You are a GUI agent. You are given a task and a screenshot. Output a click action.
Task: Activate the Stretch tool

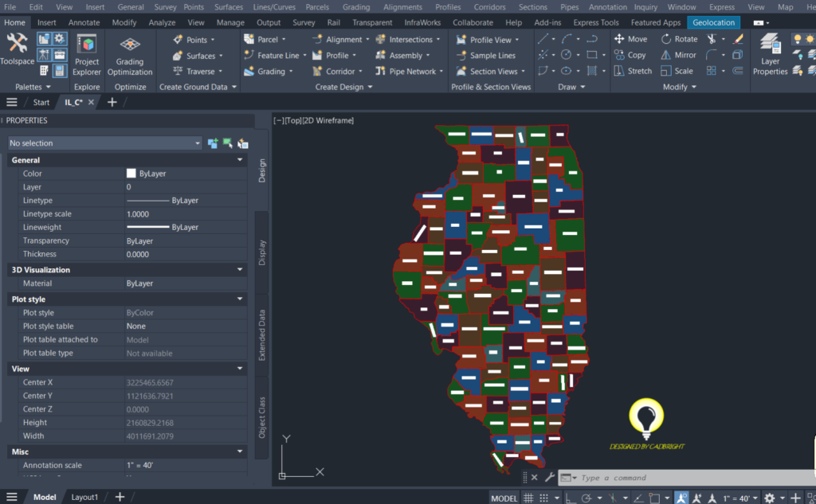pyautogui.click(x=634, y=70)
